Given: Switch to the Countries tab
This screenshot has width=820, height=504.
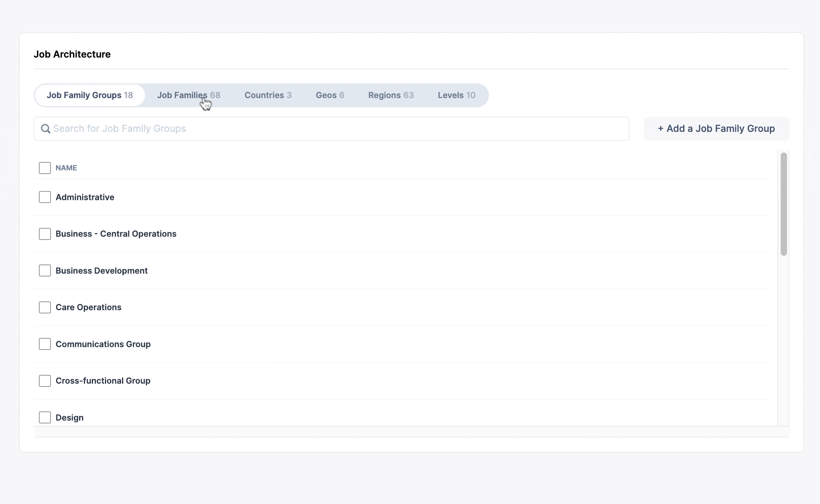Looking at the screenshot, I should [268, 95].
